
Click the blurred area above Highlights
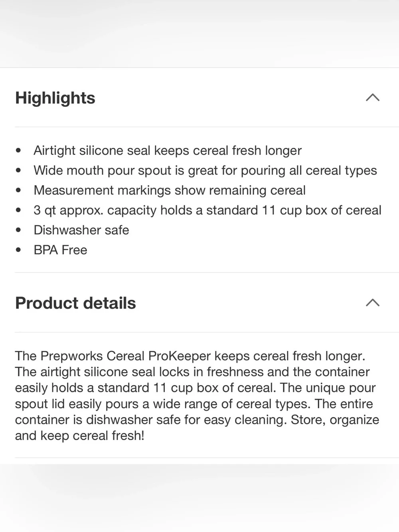[199, 34]
